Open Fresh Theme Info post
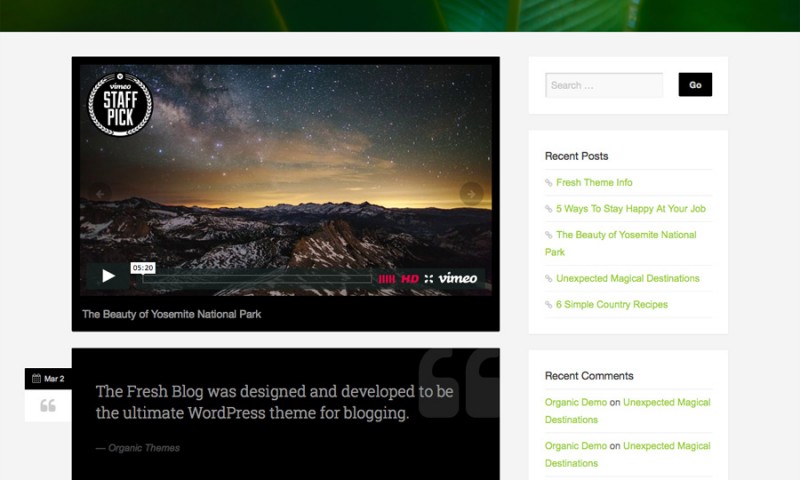The image size is (800, 480). [594, 183]
